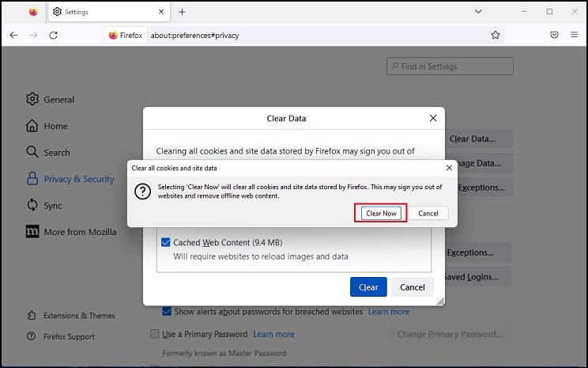588x368 pixels.
Task: Open the application hamburger menu
Action: click(574, 35)
